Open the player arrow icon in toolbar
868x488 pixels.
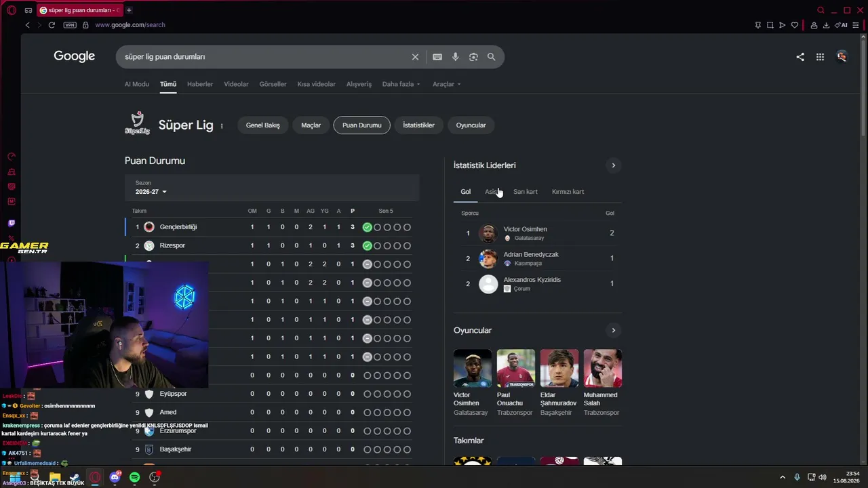tap(782, 25)
